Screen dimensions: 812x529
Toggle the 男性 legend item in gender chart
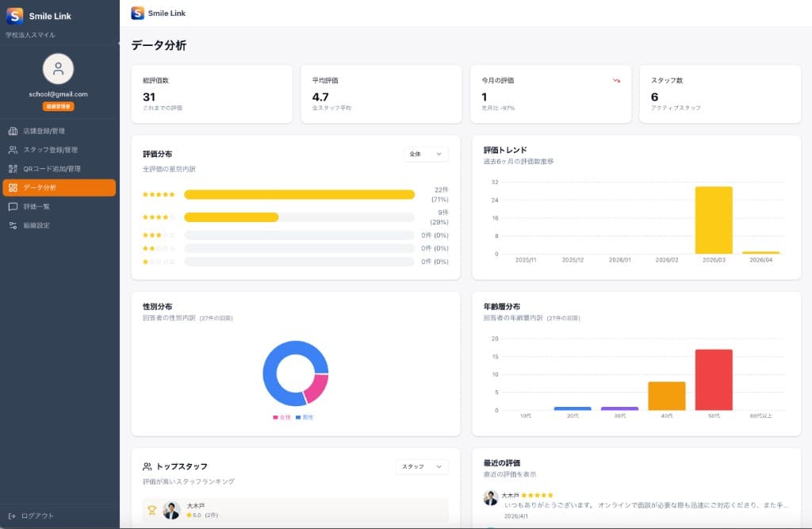pos(304,417)
